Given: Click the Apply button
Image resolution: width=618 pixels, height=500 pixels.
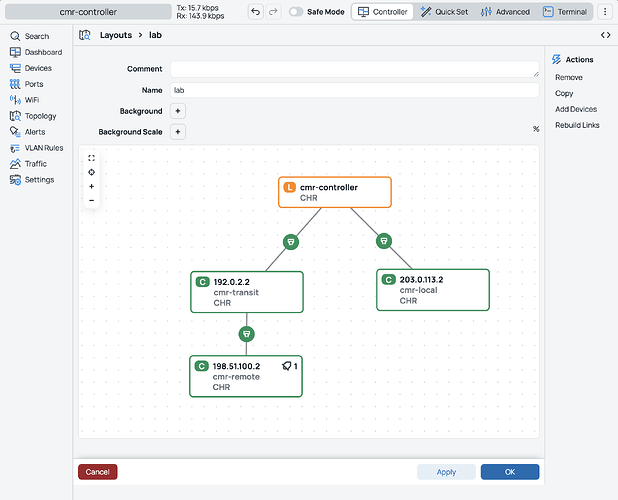Looking at the screenshot, I should coord(446,472).
